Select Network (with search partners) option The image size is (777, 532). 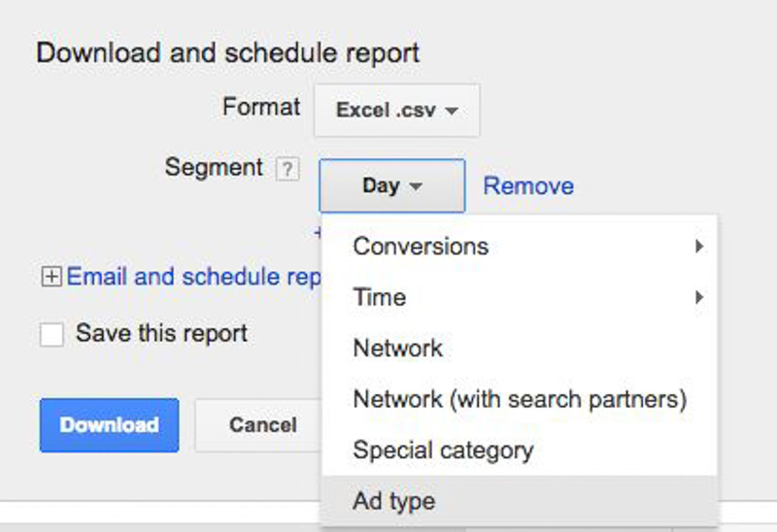click(x=520, y=399)
